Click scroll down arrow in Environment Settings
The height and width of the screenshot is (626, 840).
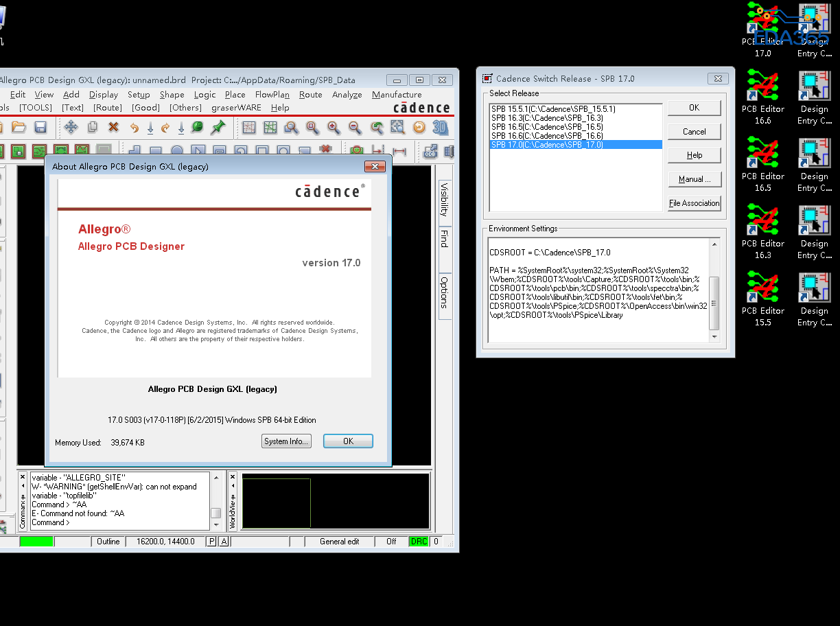(x=714, y=337)
